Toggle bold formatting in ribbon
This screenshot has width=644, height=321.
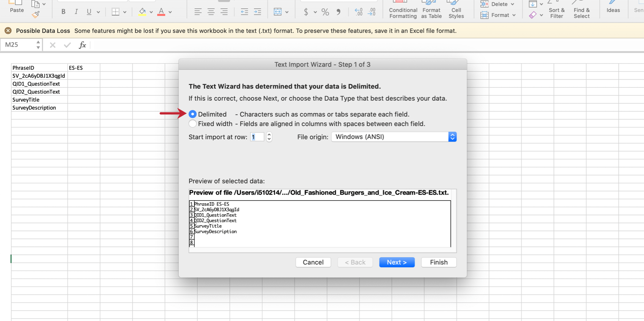click(x=63, y=12)
